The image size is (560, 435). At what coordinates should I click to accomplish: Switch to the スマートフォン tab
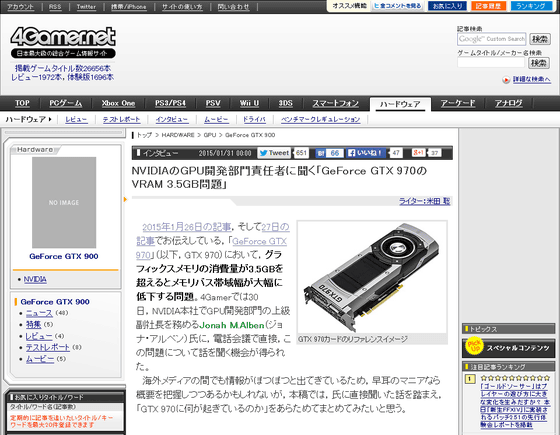[x=335, y=103]
